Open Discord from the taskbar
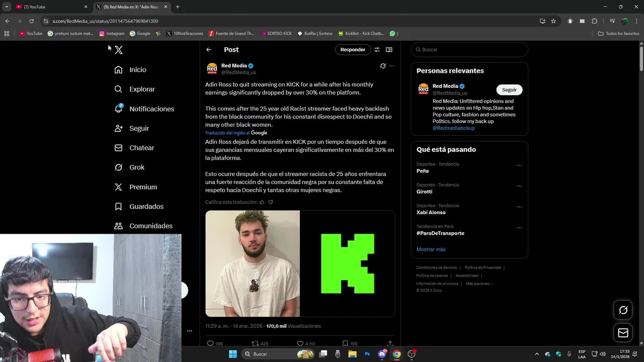Image resolution: width=644 pixels, height=362 pixels. pos(382,354)
